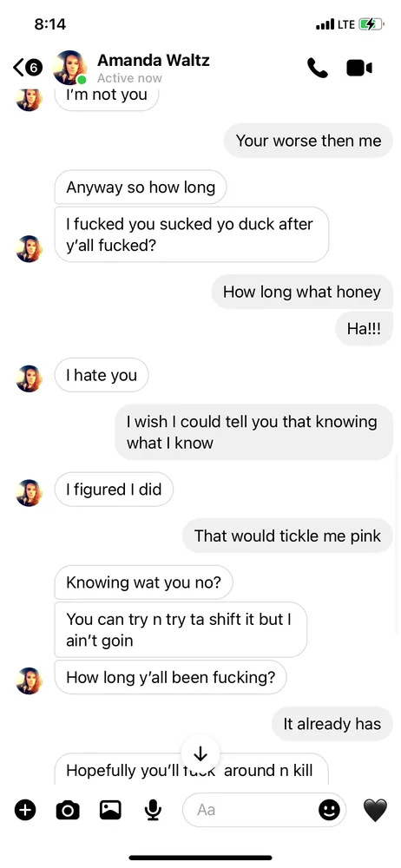Tap the "Knowing wat you no?" message

[x=143, y=582]
